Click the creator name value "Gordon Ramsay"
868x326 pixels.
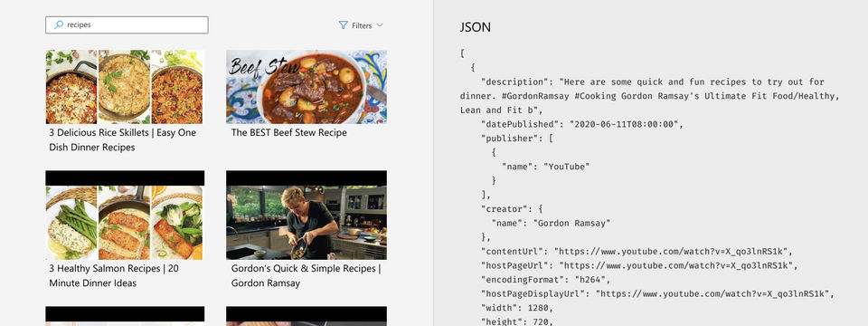571,224
